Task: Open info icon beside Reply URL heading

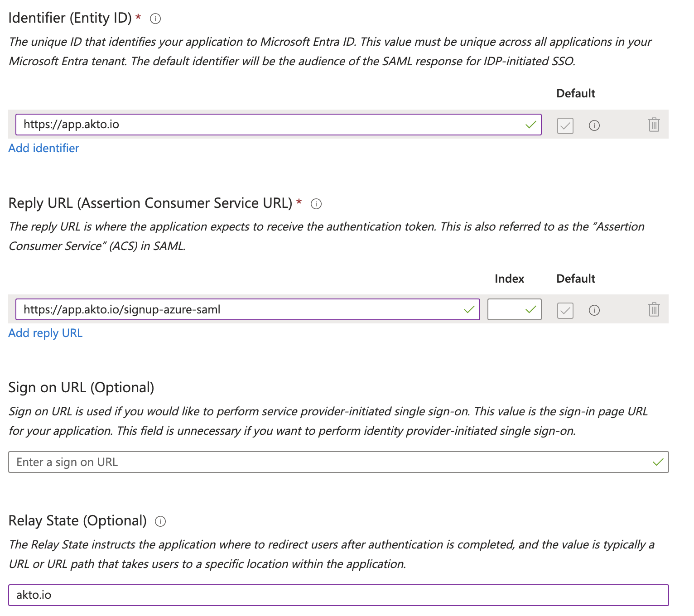Action: [x=316, y=204]
